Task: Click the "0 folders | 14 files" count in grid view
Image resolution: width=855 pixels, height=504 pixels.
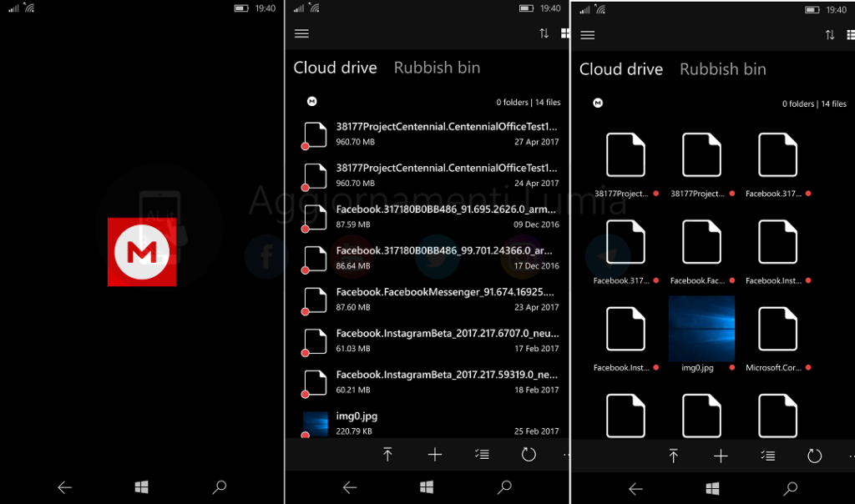Action: 814,103
